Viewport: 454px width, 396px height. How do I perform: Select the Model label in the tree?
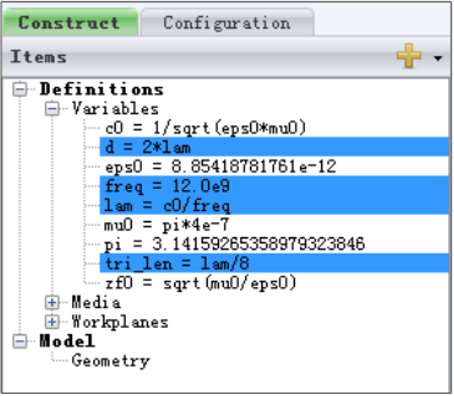67,341
